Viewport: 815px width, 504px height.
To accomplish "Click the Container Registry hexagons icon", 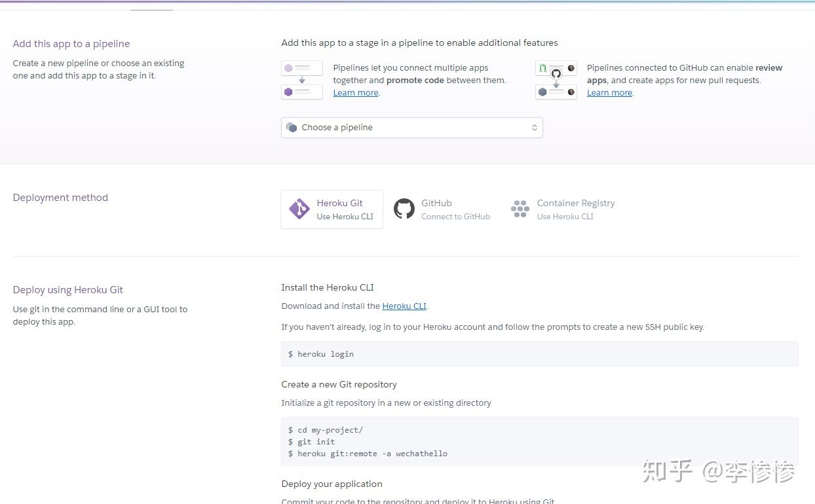I will coord(520,209).
